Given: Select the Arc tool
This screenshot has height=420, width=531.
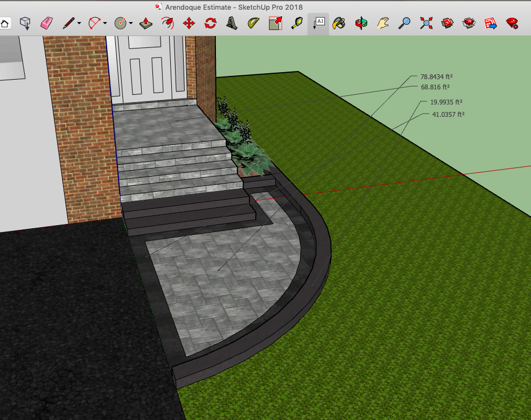Looking at the screenshot, I should (x=94, y=23).
